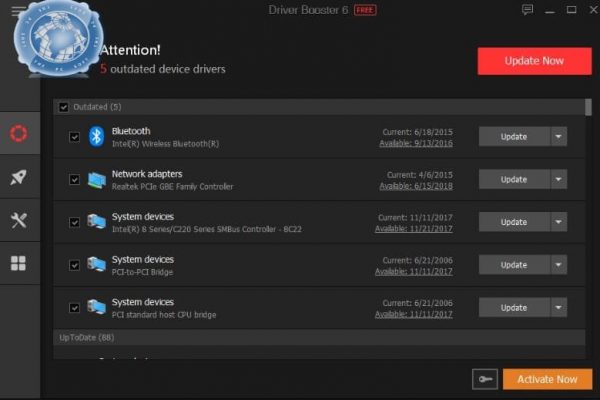Open the feedback chat icon in title bar
Viewport: 600px width, 400px height.
click(x=527, y=10)
